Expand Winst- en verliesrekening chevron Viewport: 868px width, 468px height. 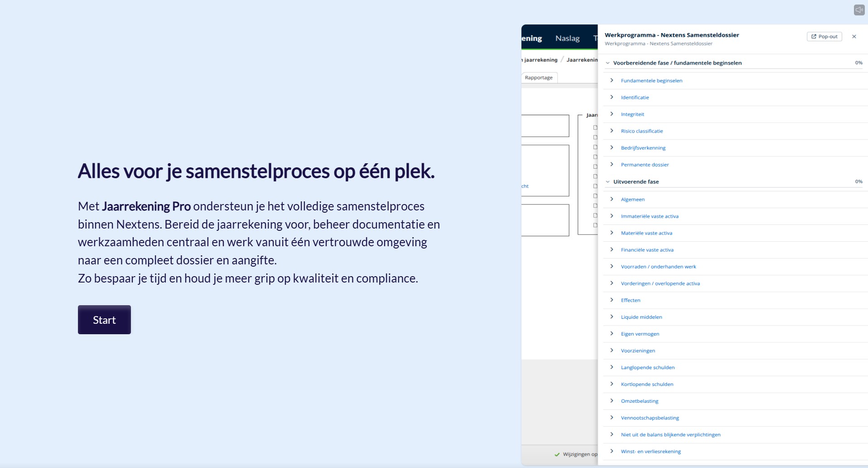(x=612, y=451)
